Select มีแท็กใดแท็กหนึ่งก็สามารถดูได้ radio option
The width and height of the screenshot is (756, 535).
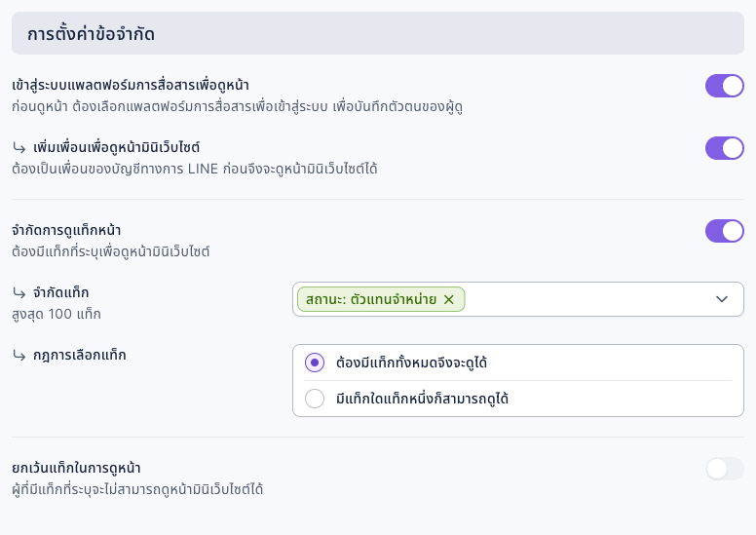315,399
